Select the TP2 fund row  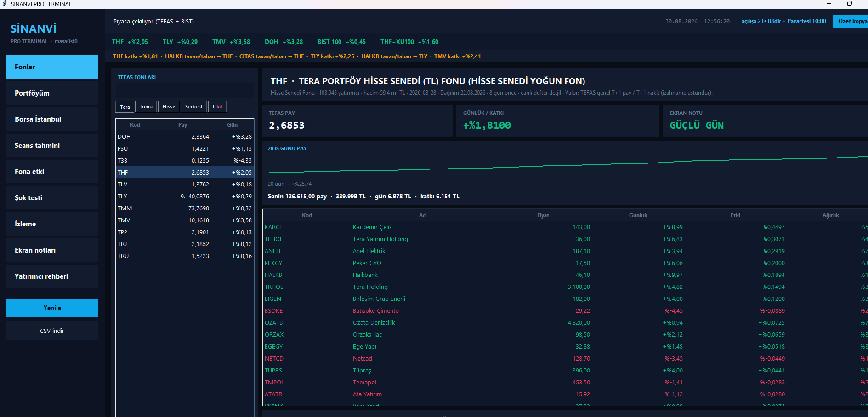184,232
